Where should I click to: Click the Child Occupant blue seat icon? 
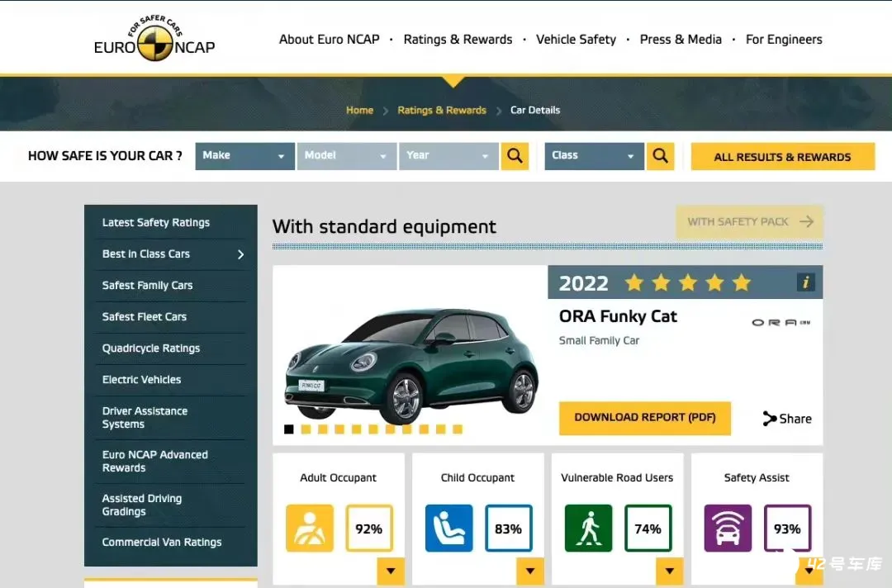pos(448,529)
